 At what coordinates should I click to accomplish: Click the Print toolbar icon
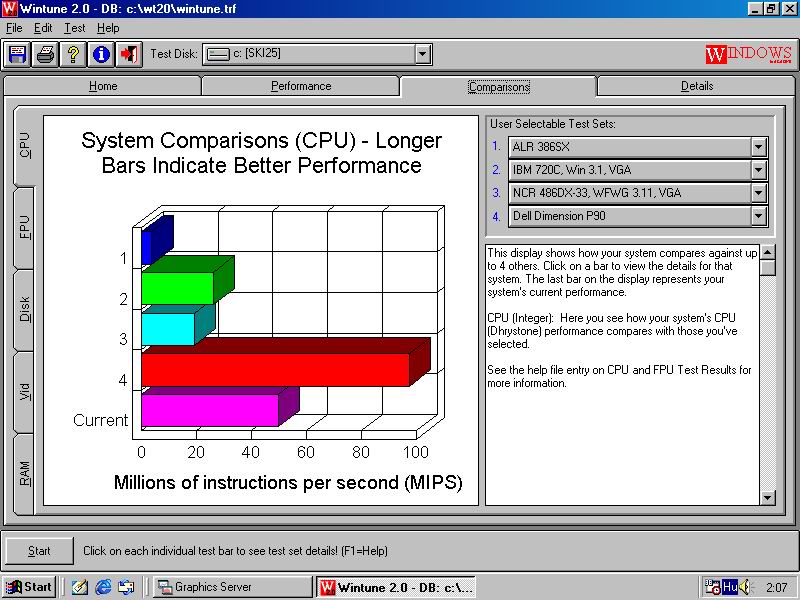point(45,54)
